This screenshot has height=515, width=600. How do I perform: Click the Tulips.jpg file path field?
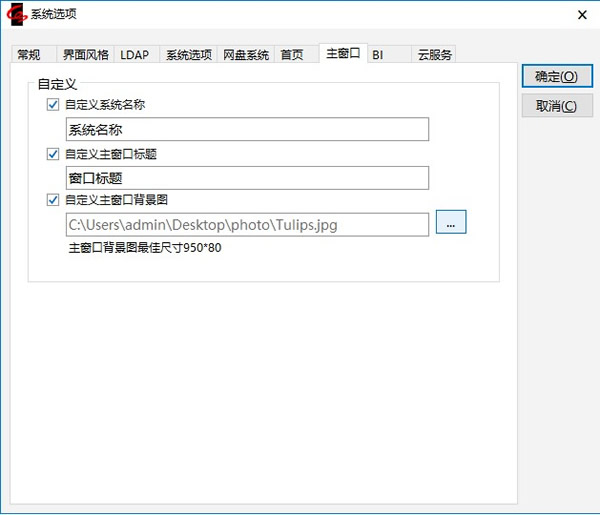(246, 225)
